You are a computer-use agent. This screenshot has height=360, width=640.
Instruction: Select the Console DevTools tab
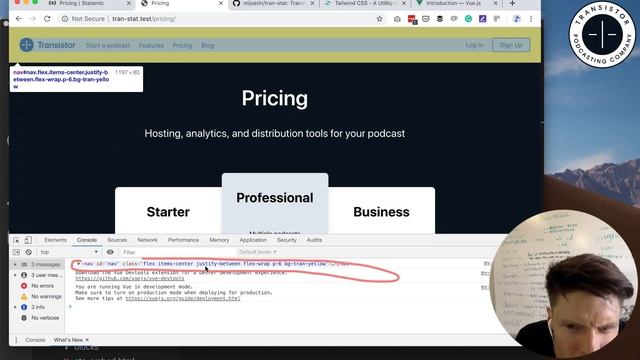click(87, 240)
